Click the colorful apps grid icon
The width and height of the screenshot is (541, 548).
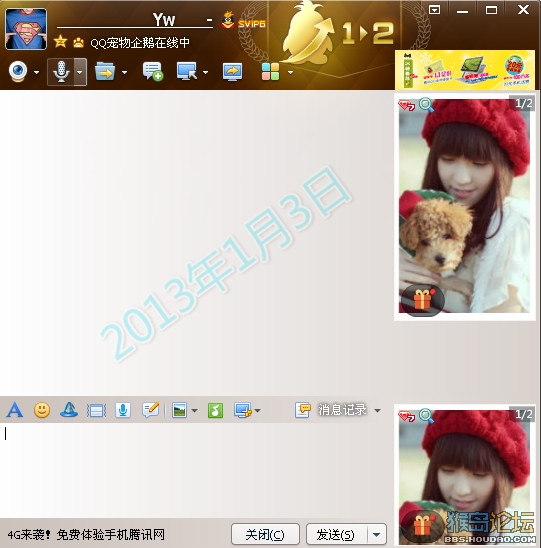coord(270,72)
